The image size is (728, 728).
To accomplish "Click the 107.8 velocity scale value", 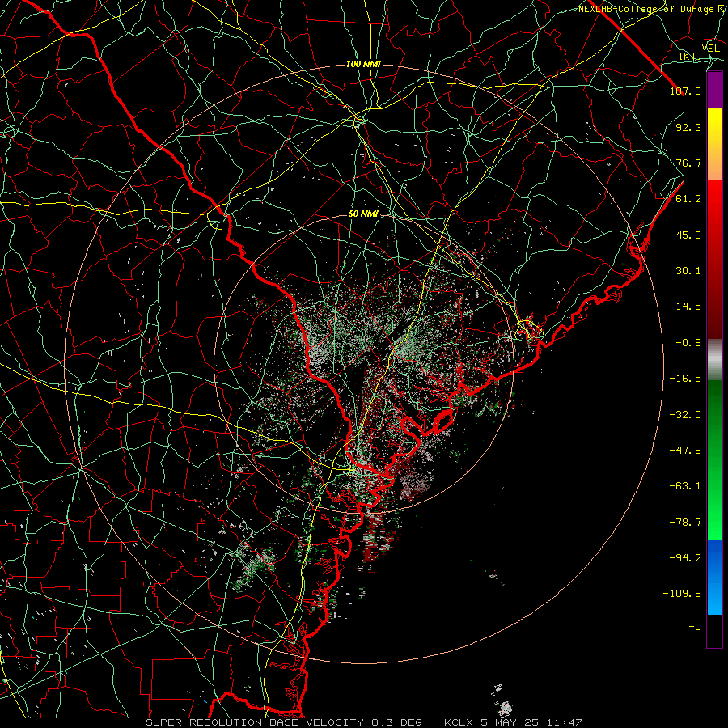I will point(685,91).
